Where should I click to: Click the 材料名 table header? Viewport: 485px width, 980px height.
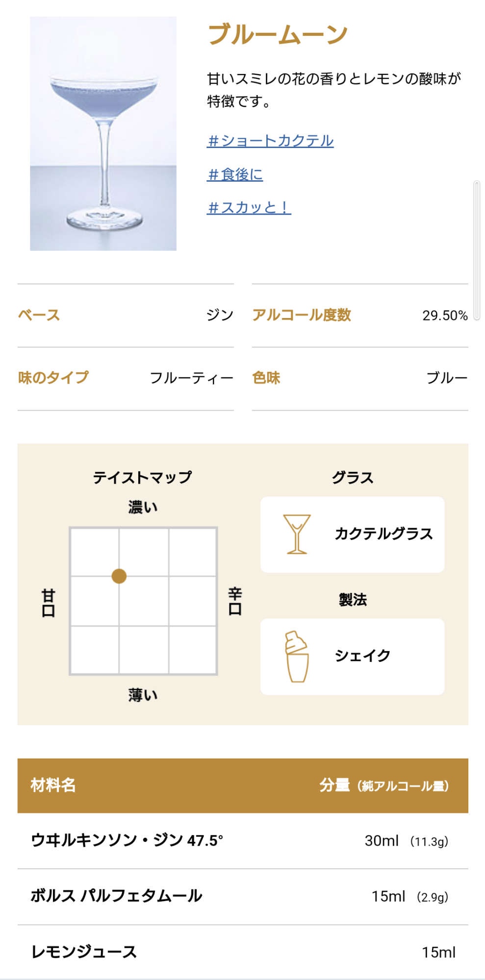tap(53, 785)
